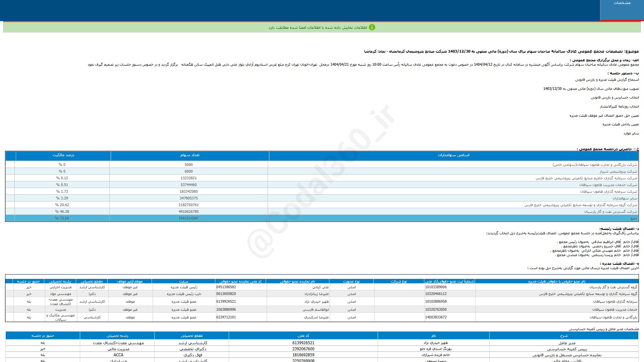Click the ACCA field of study cell
644x362 pixels.
(x=118, y=355)
